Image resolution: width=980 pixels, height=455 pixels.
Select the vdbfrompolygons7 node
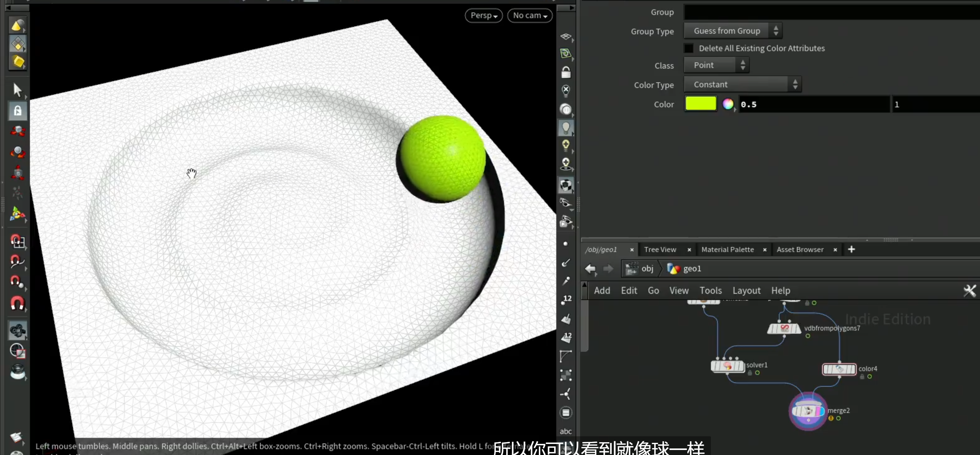[x=784, y=328]
